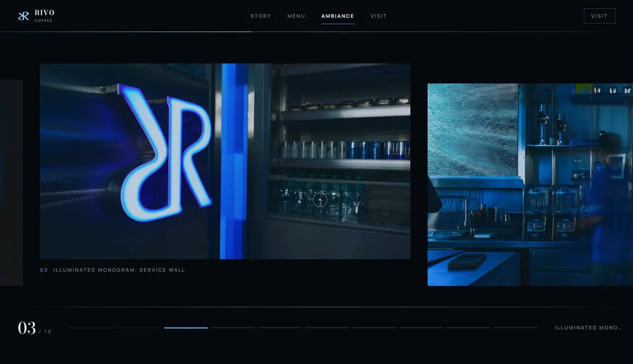633x364 pixels.
Task: Go to the Menu nav item
Action: pos(296,16)
